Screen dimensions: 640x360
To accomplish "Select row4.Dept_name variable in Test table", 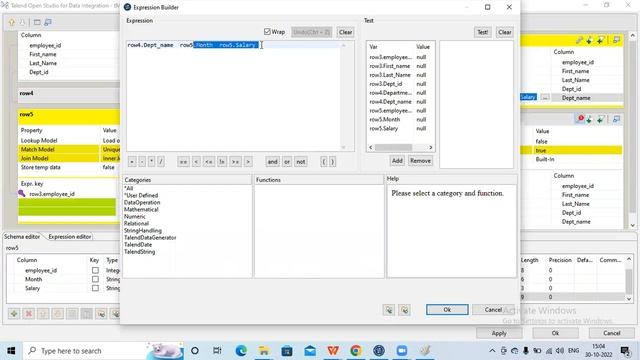I will [390, 101].
